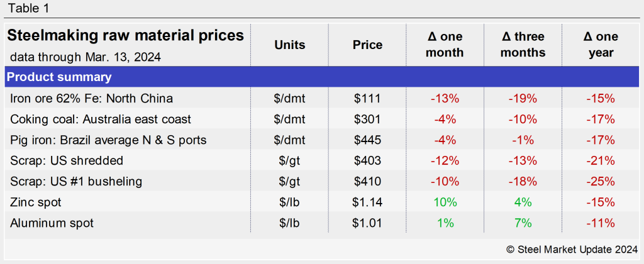Select the "Price" column header

(x=367, y=45)
